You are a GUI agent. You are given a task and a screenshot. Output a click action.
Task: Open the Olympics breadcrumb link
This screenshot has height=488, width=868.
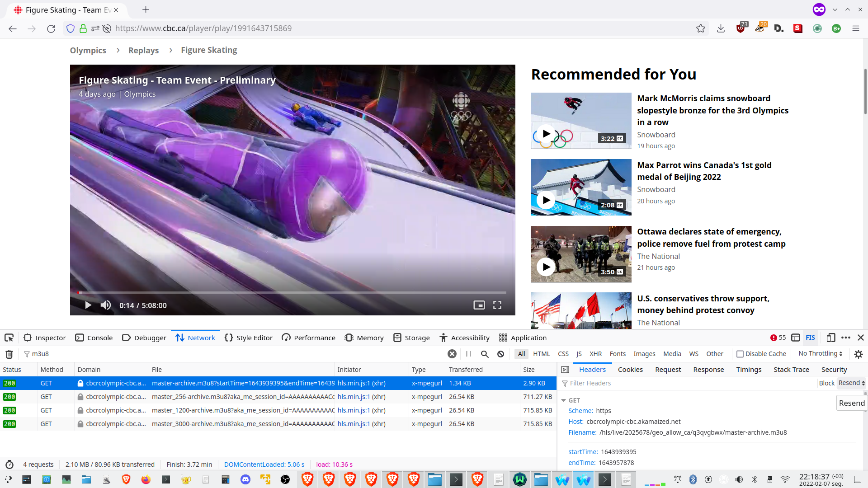coord(88,50)
